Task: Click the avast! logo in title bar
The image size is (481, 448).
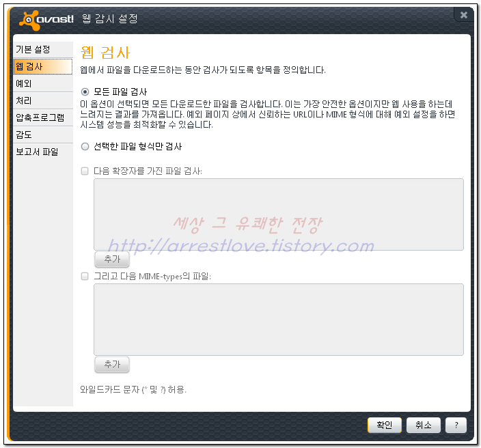Action: coord(46,20)
